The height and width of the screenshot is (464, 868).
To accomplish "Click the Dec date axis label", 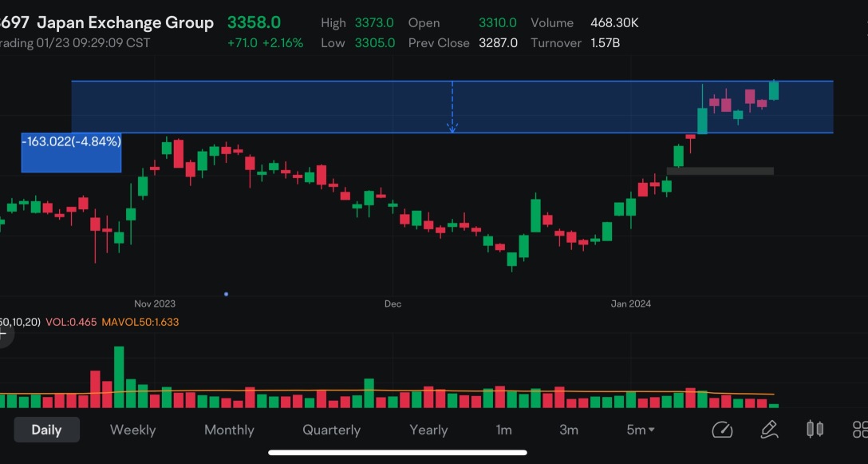I will pos(393,303).
